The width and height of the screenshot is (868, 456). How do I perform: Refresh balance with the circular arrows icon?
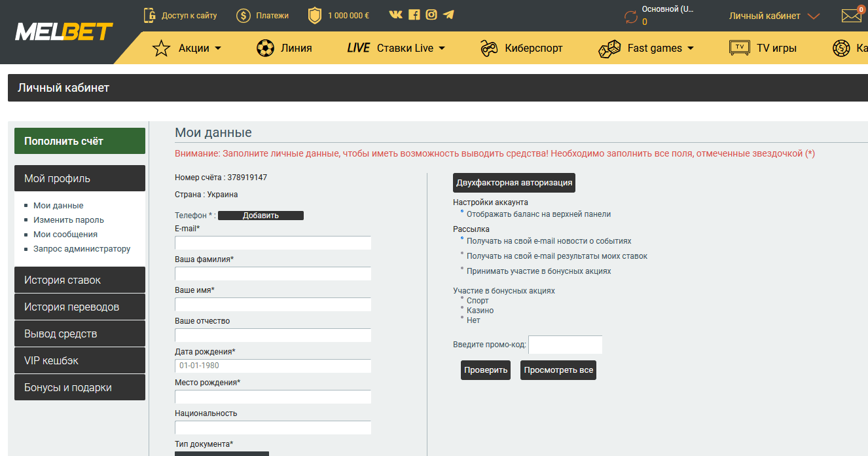tap(631, 16)
